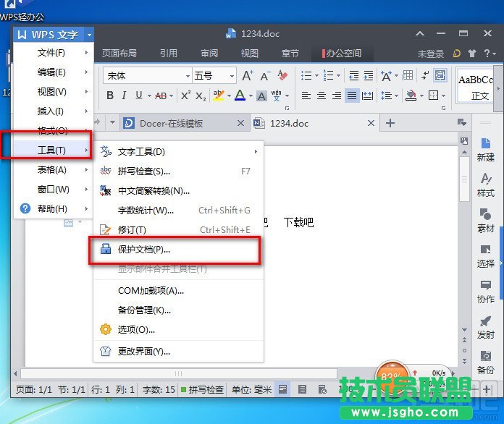This screenshot has width=504, height=424.
Task: Open 素材 sidebar panel icon
Action: 485,221
